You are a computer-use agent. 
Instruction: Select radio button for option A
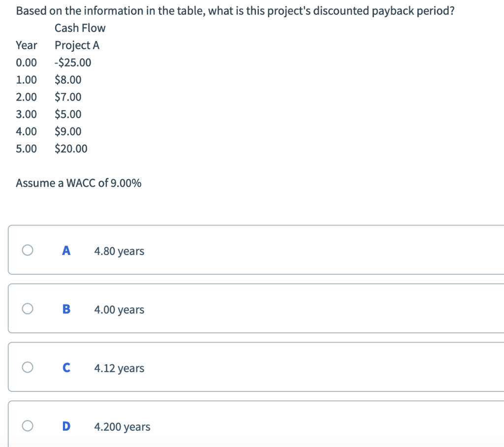click(28, 250)
